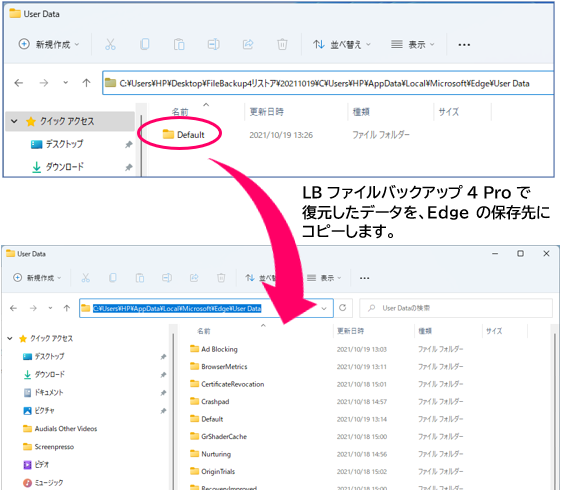Sort by 名前 column in bottom window

coord(204,331)
